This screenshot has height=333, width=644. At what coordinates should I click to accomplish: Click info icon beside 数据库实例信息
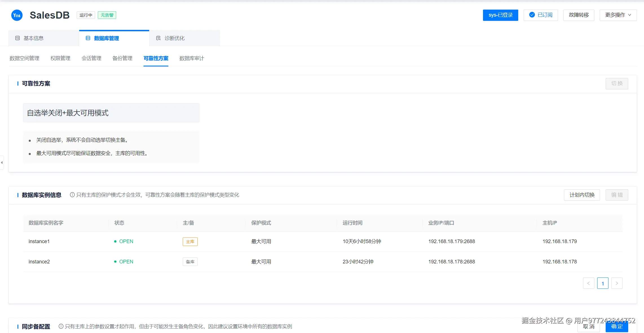point(72,195)
